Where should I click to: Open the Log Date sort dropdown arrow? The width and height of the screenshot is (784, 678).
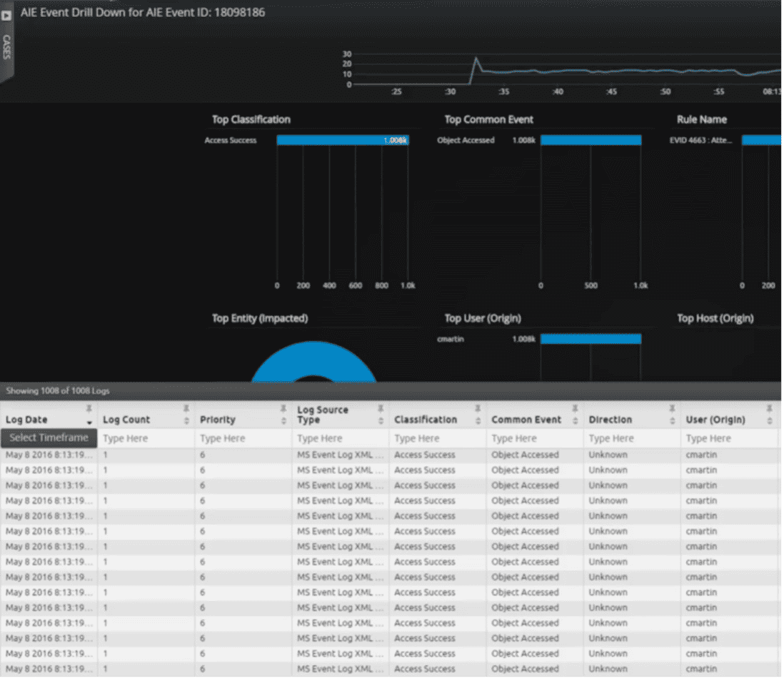click(x=88, y=421)
